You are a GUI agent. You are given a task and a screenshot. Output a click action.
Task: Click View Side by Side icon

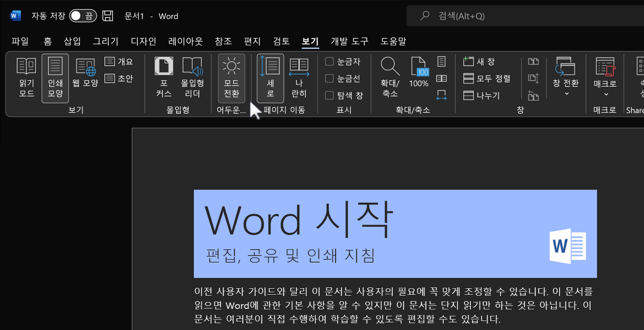pos(533,61)
